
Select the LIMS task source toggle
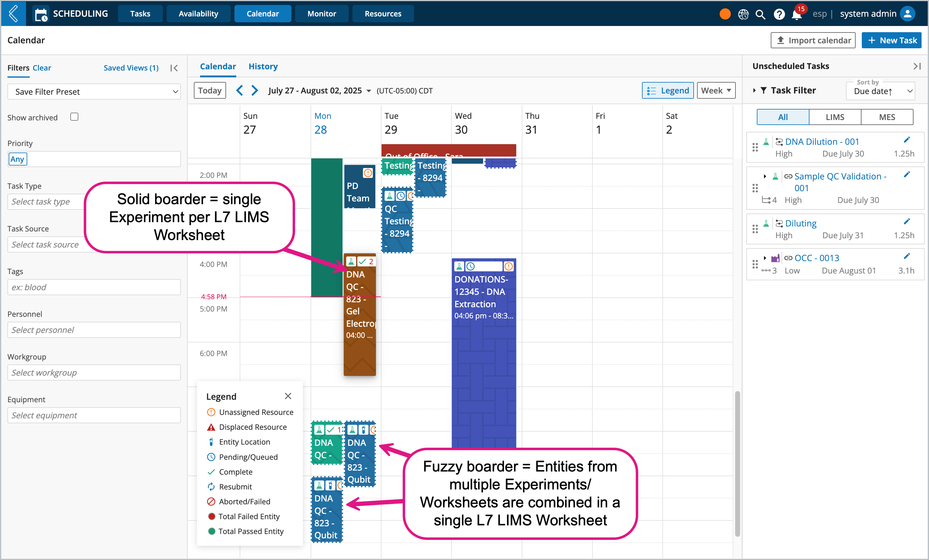[x=835, y=117]
